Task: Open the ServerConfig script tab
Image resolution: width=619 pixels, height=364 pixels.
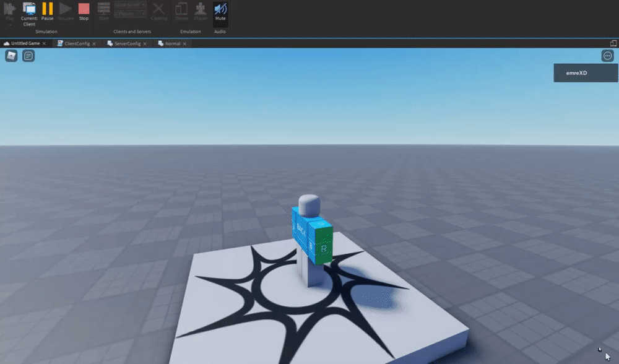Action: pyautogui.click(x=127, y=43)
